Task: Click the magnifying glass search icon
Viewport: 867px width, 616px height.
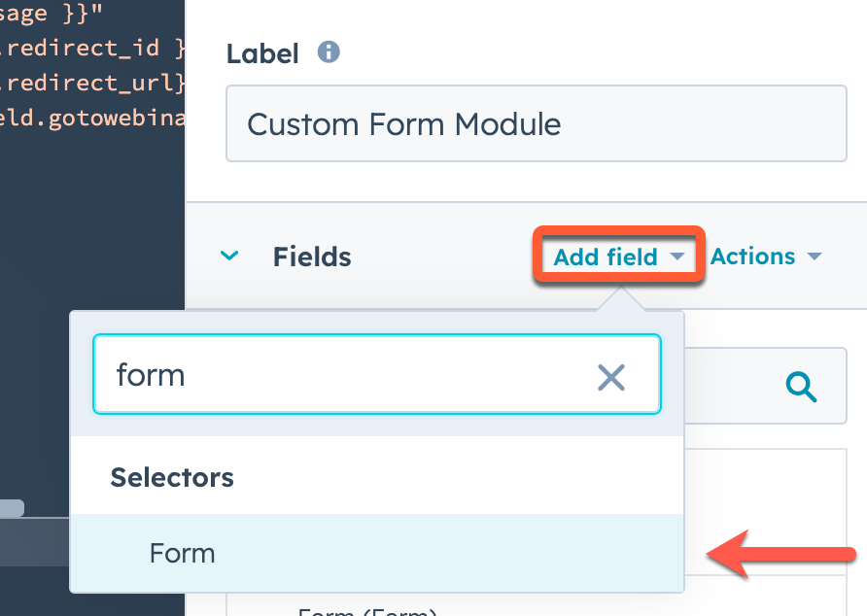Action: 801,387
